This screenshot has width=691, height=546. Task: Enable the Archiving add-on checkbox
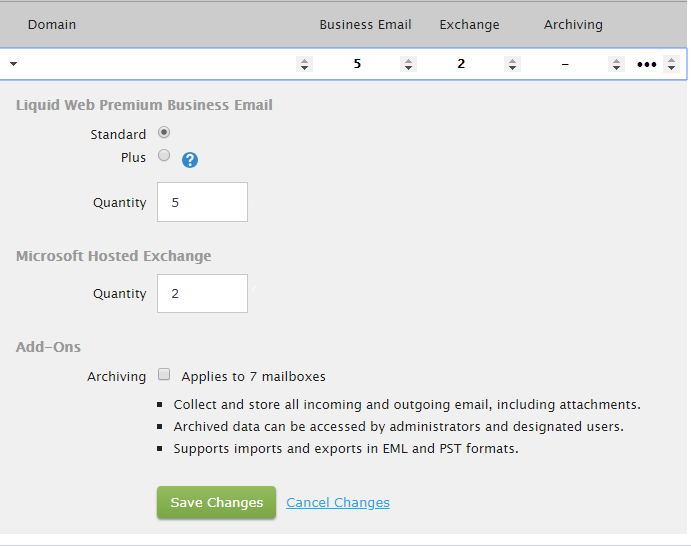click(164, 375)
